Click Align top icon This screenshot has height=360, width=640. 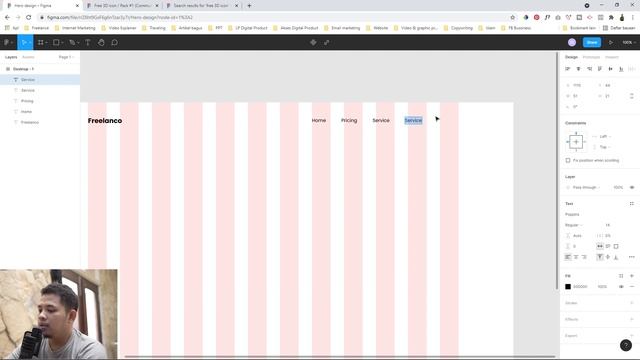click(600, 69)
